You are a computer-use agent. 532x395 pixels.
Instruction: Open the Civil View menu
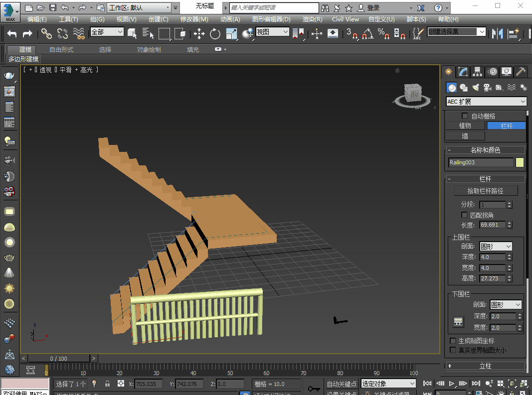coord(346,19)
